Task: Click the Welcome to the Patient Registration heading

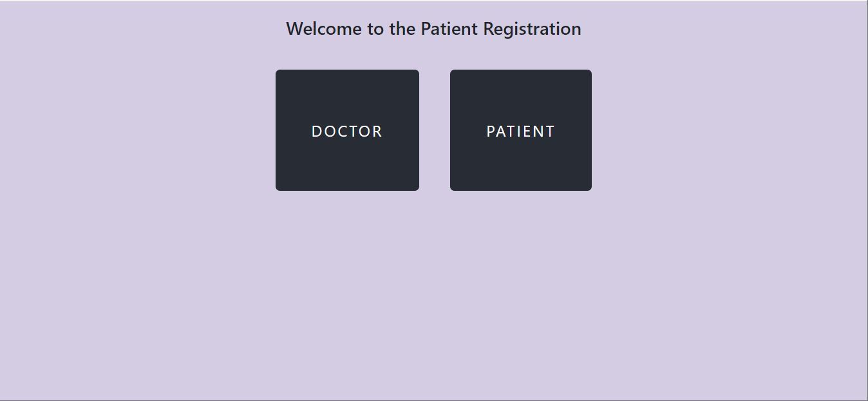Action: click(x=434, y=28)
